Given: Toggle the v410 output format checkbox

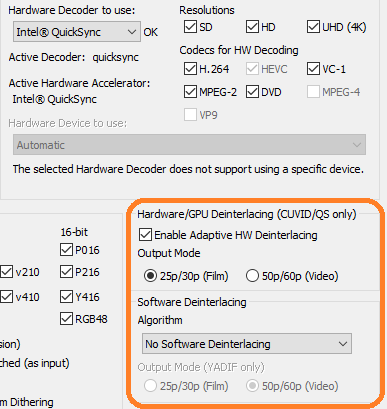Looking at the screenshot, I should (x=6, y=297).
